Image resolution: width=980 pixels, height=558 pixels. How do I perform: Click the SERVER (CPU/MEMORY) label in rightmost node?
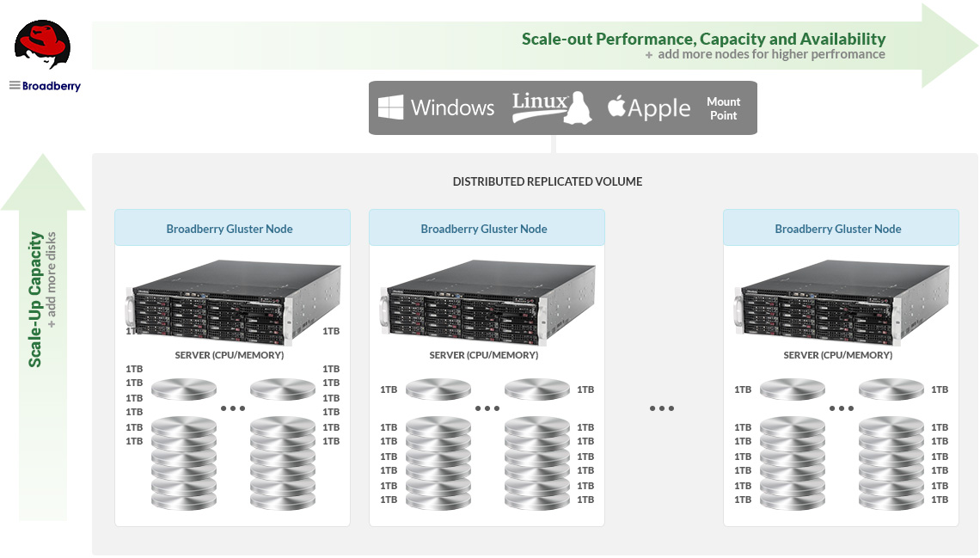(837, 355)
